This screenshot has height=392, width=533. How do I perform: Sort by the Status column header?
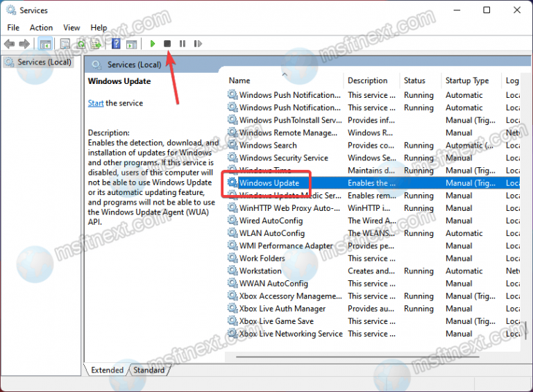pyautogui.click(x=414, y=80)
